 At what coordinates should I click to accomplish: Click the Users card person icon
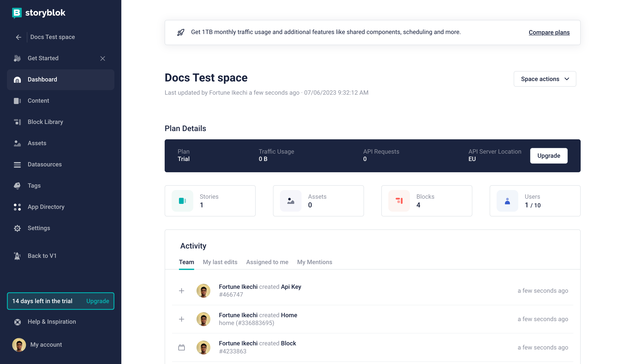(507, 201)
